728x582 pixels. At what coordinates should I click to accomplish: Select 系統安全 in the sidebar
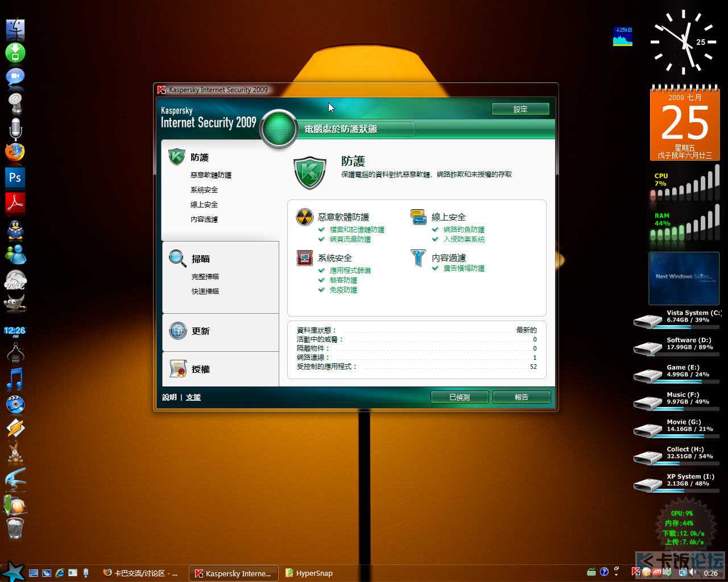204,190
